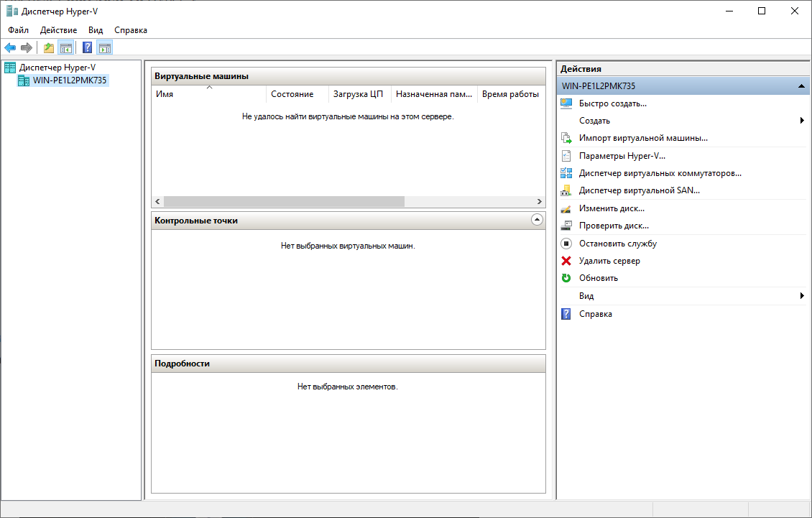The image size is (812, 518).
Task: Click Остановить службу action
Action: [x=618, y=244]
